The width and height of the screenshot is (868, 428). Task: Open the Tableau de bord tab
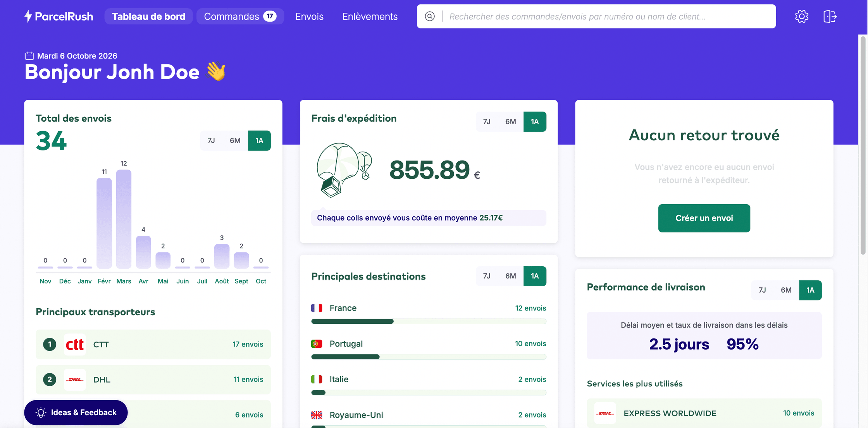click(149, 16)
